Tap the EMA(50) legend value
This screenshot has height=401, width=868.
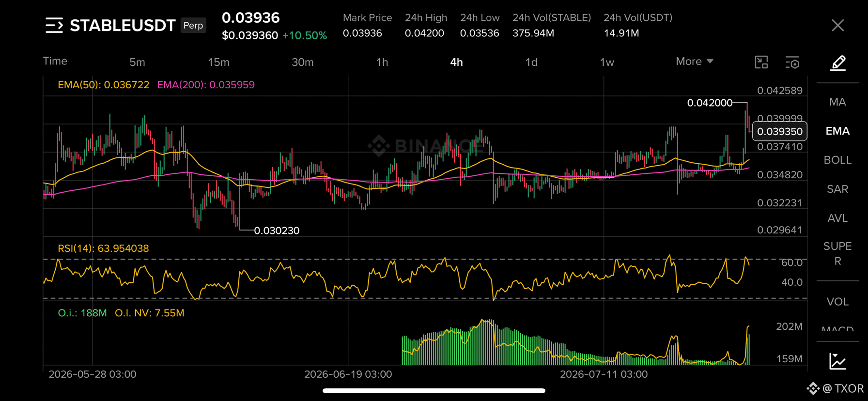(x=103, y=85)
